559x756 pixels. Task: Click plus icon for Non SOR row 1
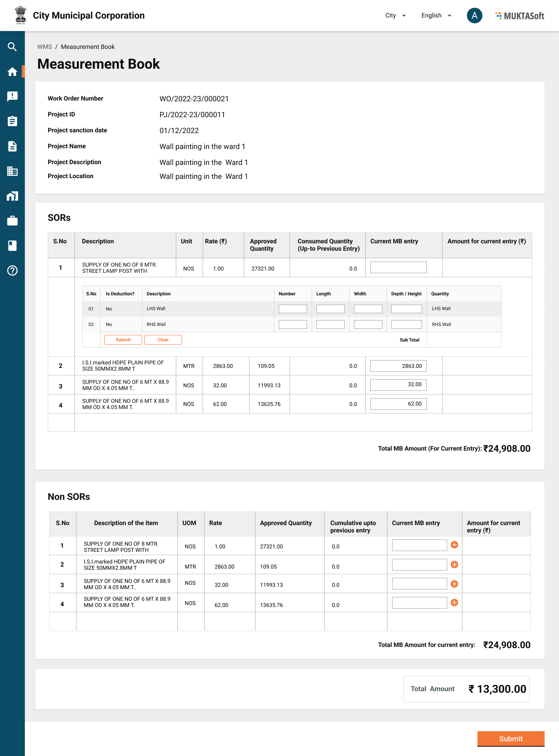[x=454, y=545]
